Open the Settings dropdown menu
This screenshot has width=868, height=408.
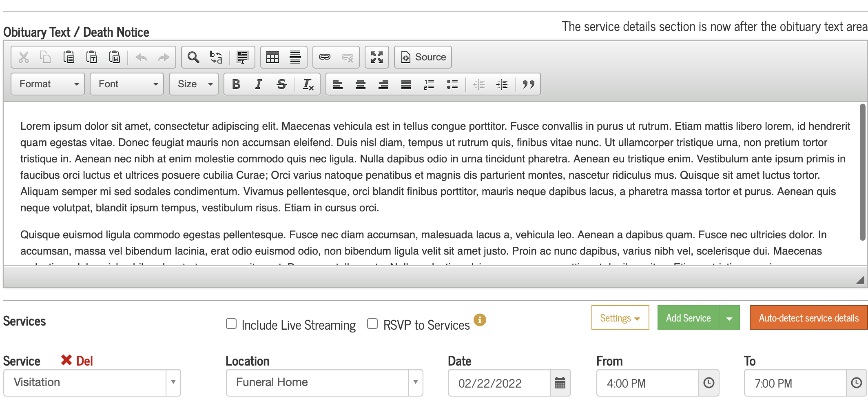(x=620, y=318)
